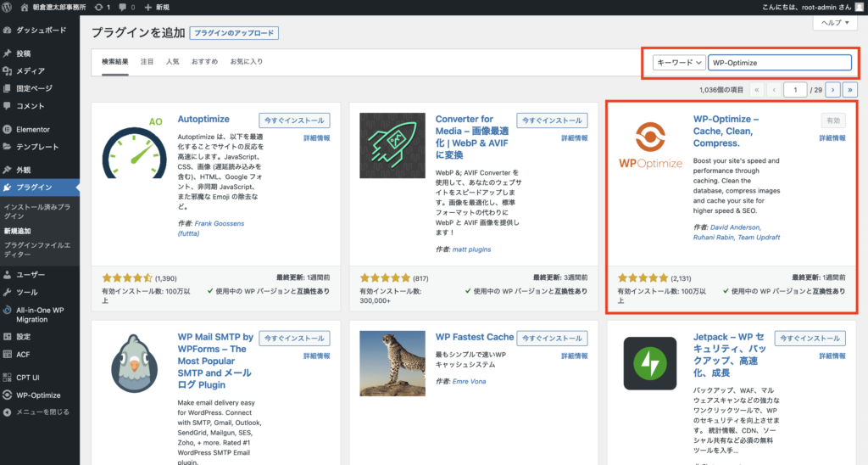Open Elementor in the sidebar menu

coord(32,130)
